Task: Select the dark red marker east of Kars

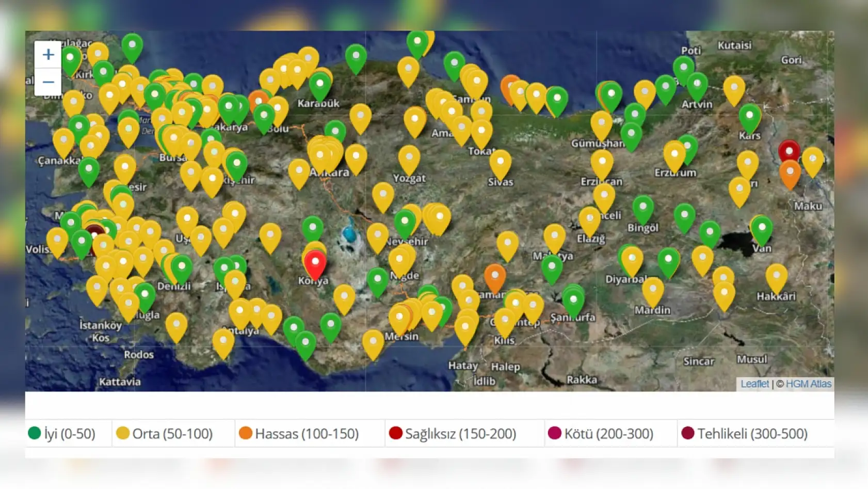Action: pos(789,151)
